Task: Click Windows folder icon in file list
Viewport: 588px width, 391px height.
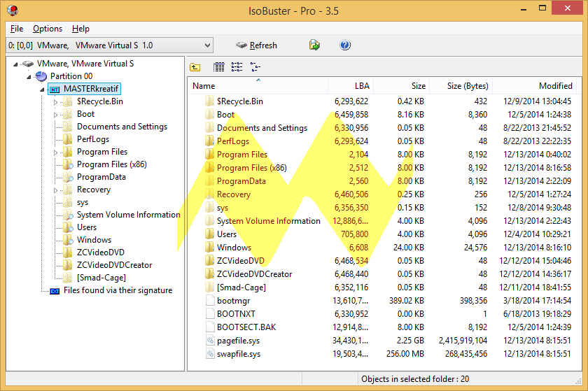Action: pyautogui.click(x=209, y=248)
